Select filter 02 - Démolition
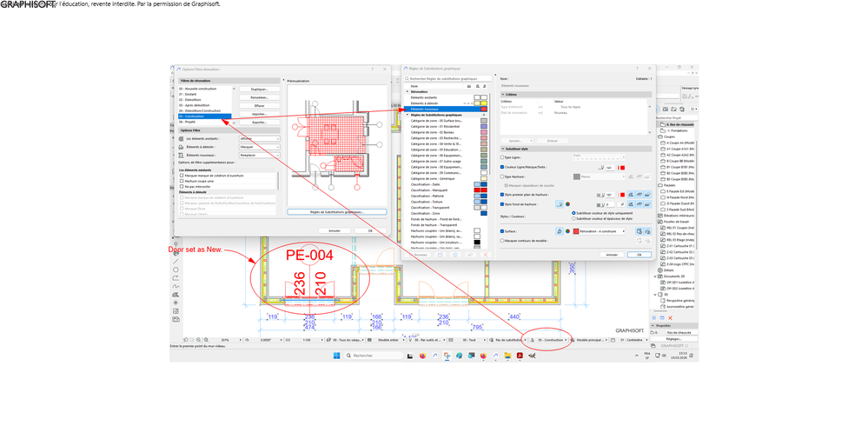The width and height of the screenshot is (868, 426). tap(205, 100)
